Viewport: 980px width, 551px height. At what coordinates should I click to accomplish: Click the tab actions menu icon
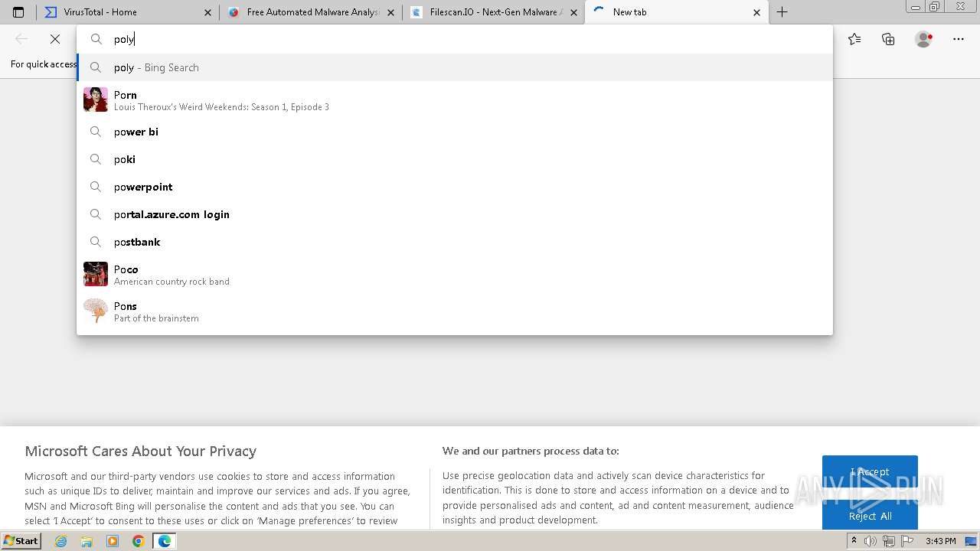pyautogui.click(x=18, y=12)
